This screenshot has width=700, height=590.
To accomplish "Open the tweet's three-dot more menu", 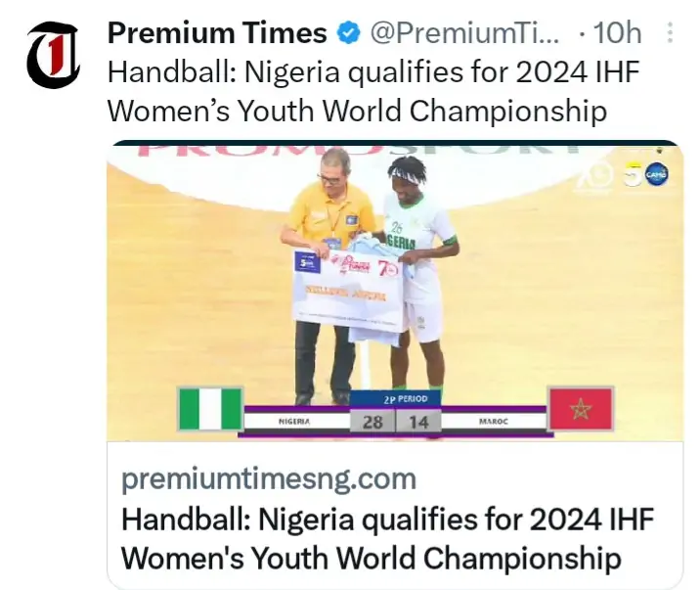I will click(x=670, y=33).
